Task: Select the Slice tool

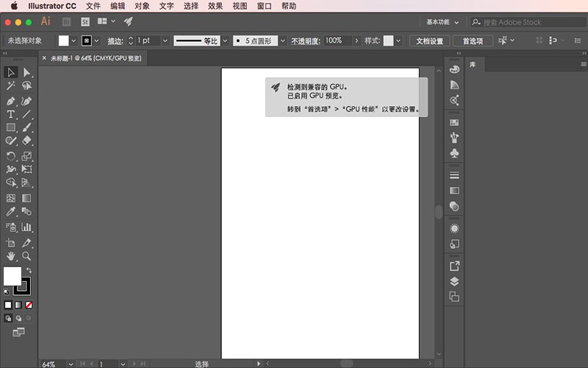Action: click(26, 243)
